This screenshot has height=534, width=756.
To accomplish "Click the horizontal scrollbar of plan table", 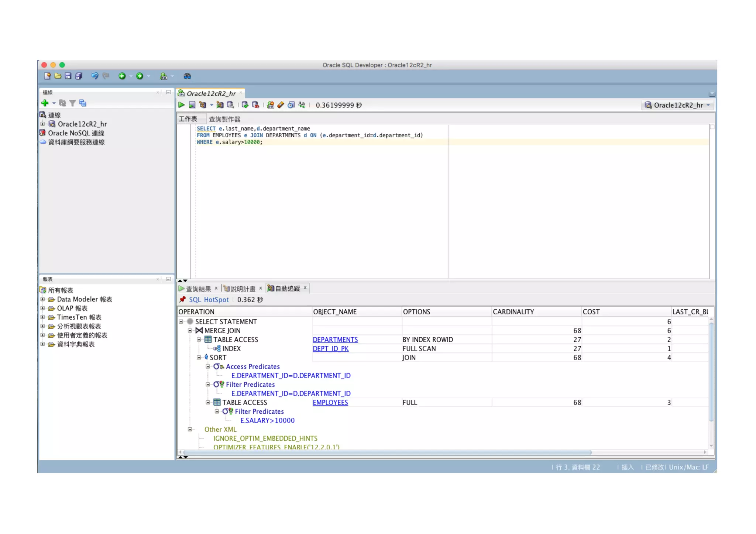I will pos(388,452).
